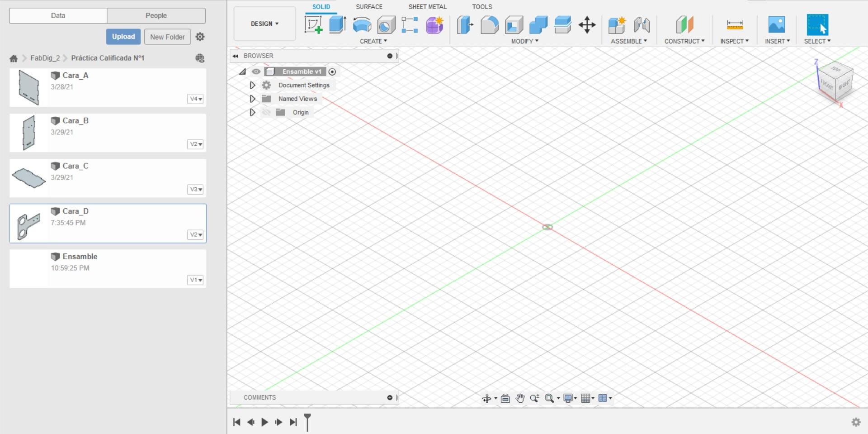Activate the Select tool
The width and height of the screenshot is (868, 434).
(x=817, y=24)
